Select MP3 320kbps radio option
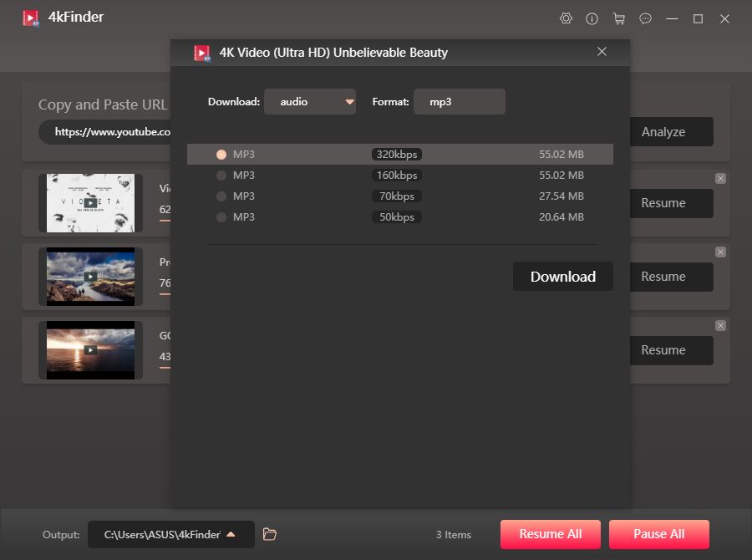This screenshot has height=560, width=752. pyautogui.click(x=221, y=155)
